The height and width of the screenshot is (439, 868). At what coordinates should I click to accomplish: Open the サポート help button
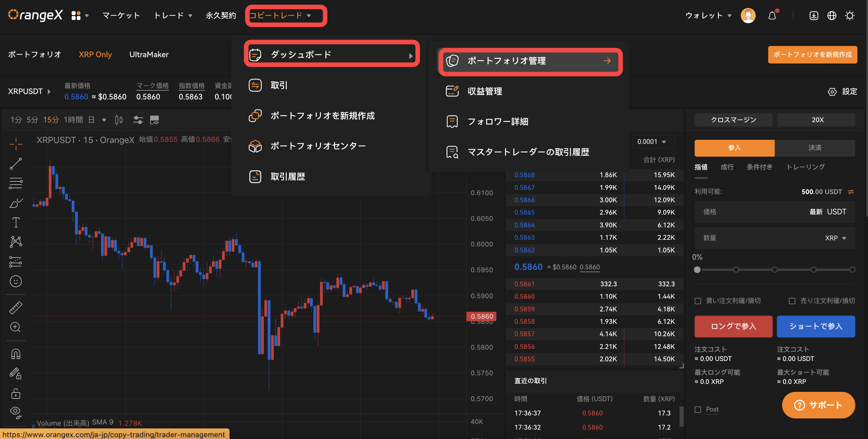point(818,405)
